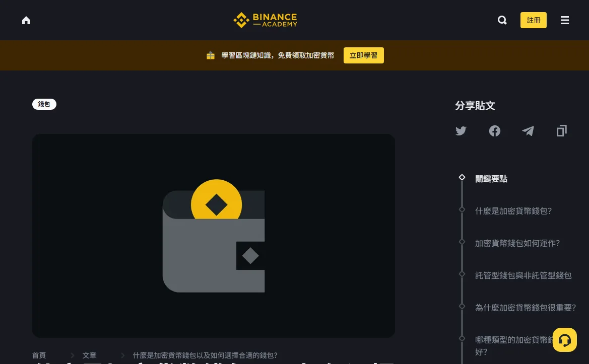Go to the home icon in header

pos(26,20)
